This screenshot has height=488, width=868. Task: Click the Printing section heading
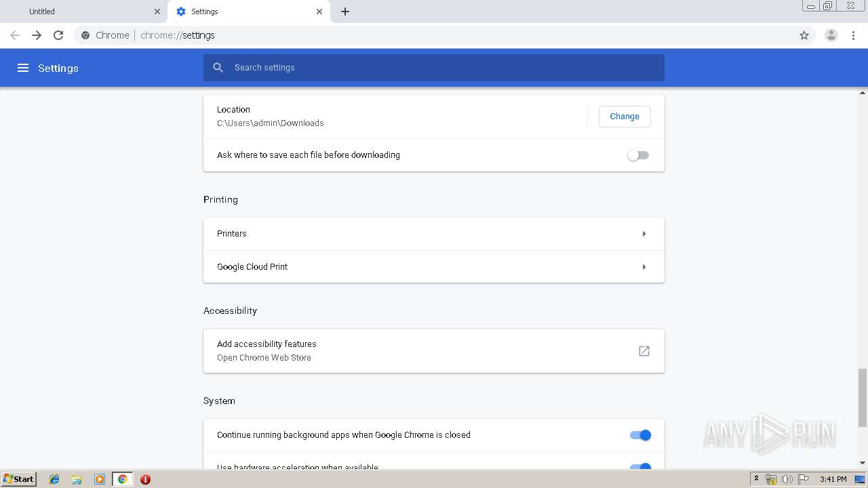tap(220, 200)
